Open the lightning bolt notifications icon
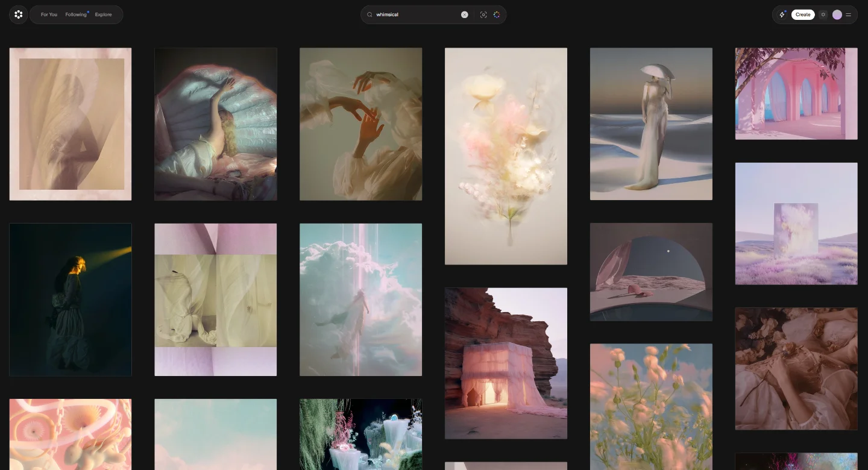The width and height of the screenshot is (868, 470). pos(782,14)
